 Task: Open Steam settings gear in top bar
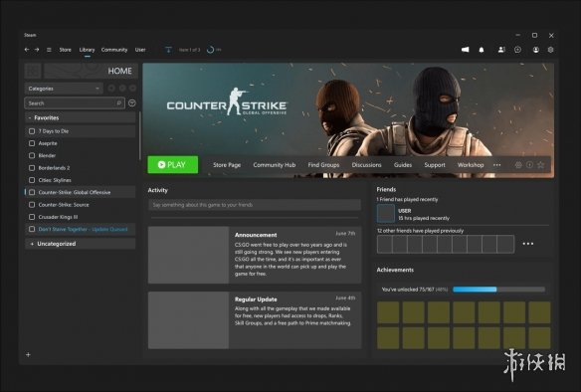coord(550,50)
